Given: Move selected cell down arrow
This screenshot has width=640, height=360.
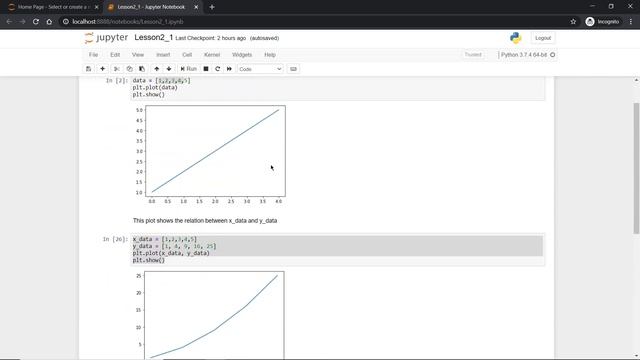Looking at the screenshot, I should (169, 69).
